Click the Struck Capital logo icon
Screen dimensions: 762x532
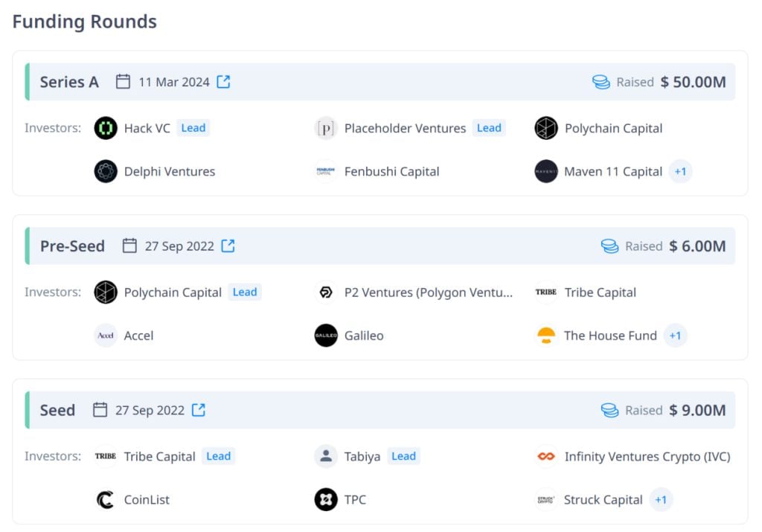(x=546, y=500)
